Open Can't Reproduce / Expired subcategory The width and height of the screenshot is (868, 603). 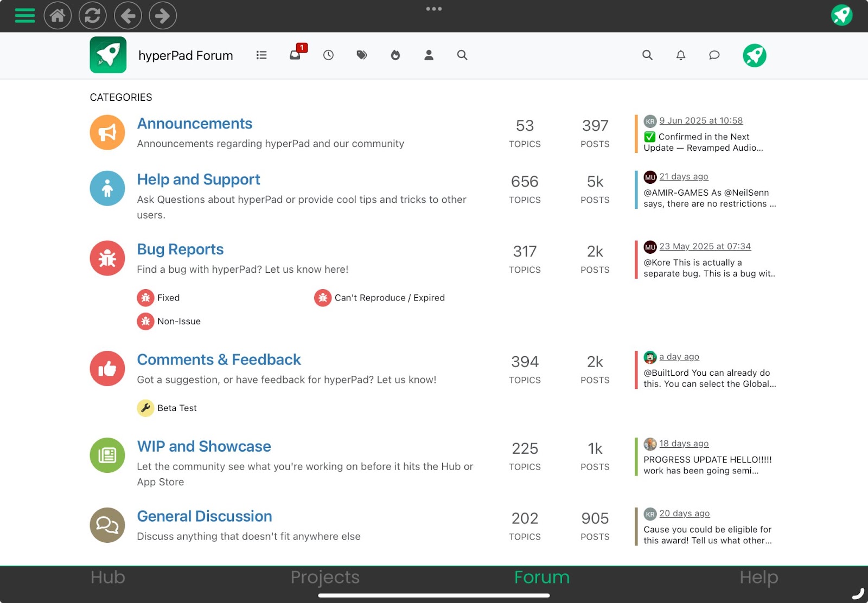click(390, 298)
